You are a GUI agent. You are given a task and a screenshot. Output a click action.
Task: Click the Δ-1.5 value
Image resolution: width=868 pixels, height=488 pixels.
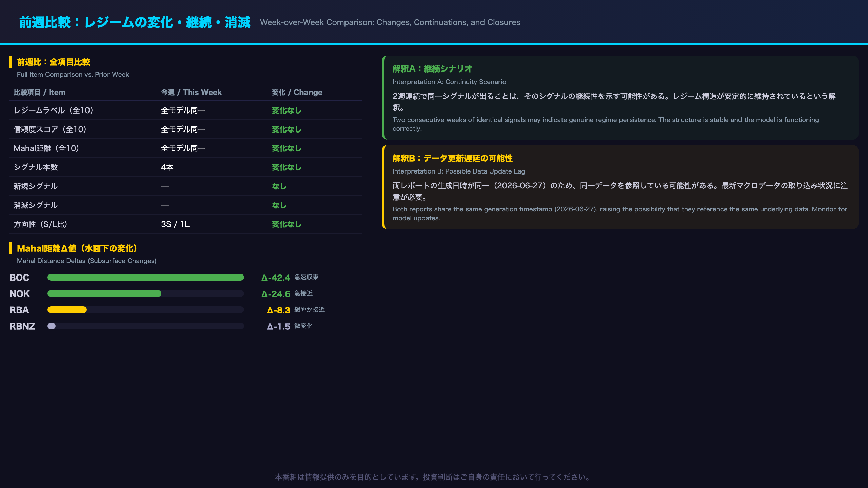click(278, 326)
